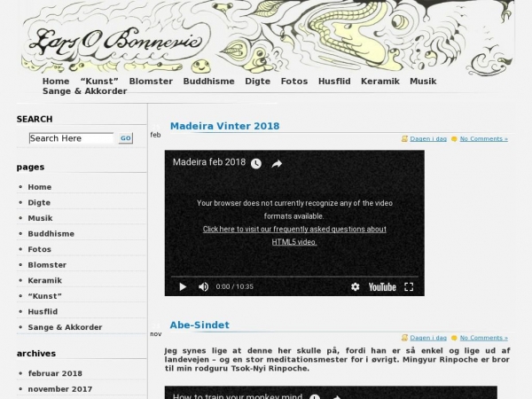The height and width of the screenshot is (399, 532).
Task: Open “Kunst” in top navigation
Action: click(x=99, y=82)
